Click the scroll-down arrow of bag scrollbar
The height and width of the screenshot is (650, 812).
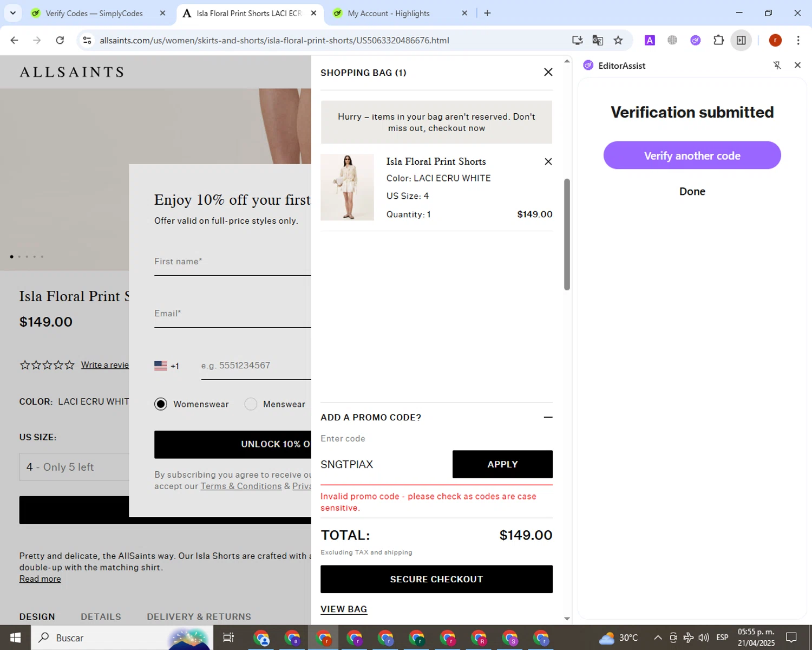pyautogui.click(x=567, y=619)
